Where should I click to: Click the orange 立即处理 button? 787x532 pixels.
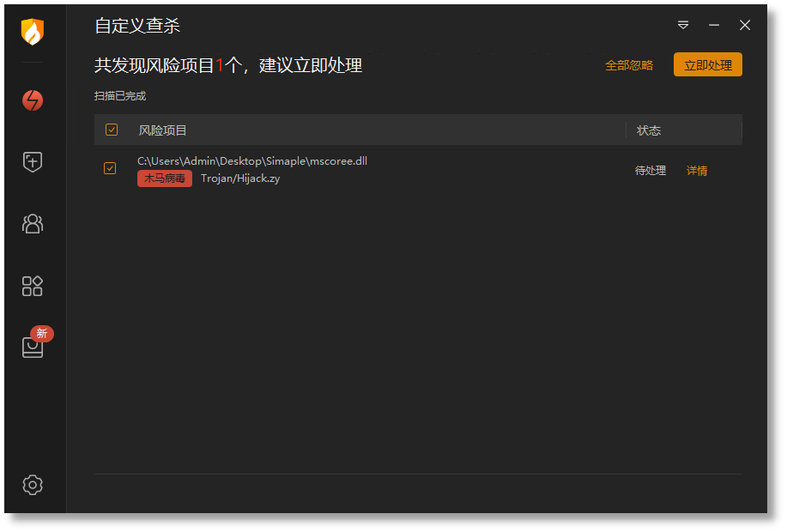click(708, 64)
